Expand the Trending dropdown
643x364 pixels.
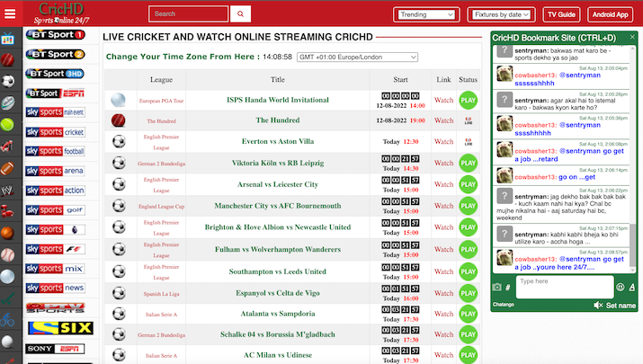click(426, 14)
